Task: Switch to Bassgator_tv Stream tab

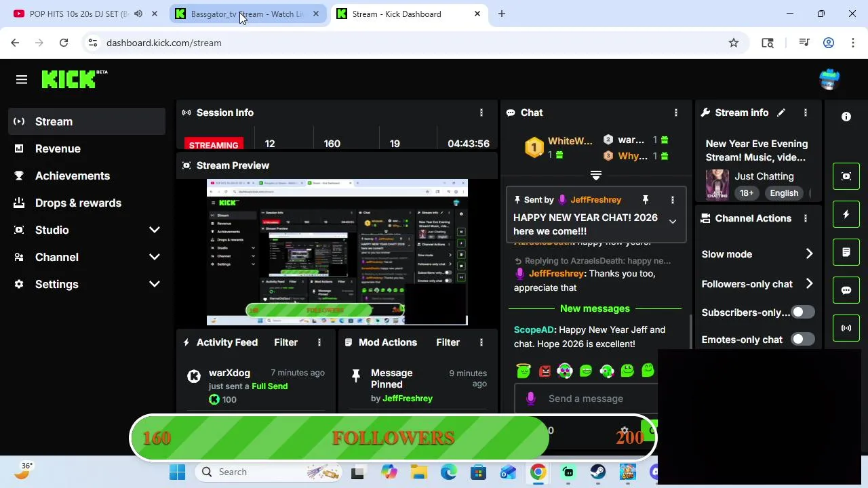Action: [248, 14]
